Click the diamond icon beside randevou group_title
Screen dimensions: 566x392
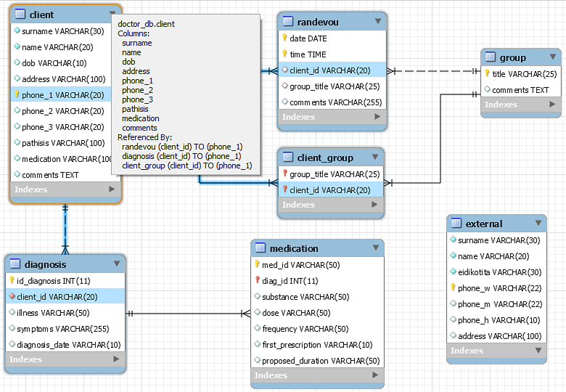pos(284,86)
